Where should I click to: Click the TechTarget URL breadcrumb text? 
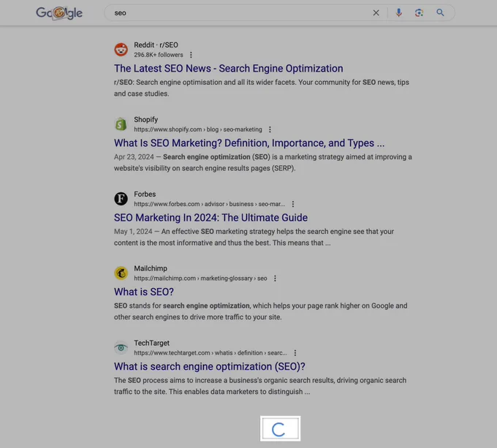[210, 353]
